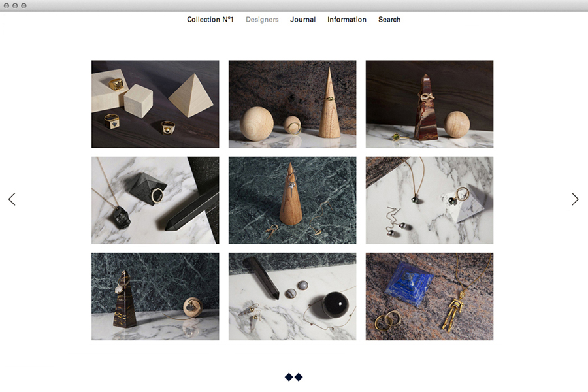588x392 pixels.
Task: Open the Information menu item
Action: (346, 20)
